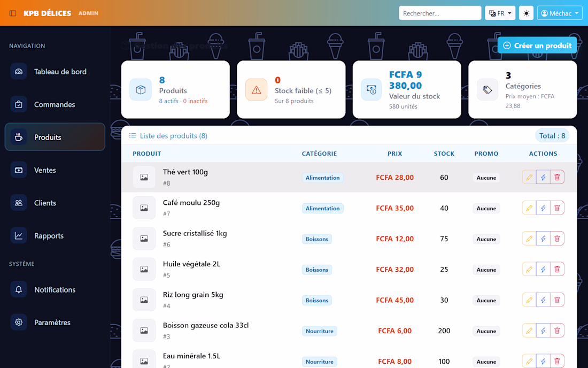Image resolution: width=588 pixels, height=368 pixels.
Task: Click the price FCFA 45,00
Action: 394,300
